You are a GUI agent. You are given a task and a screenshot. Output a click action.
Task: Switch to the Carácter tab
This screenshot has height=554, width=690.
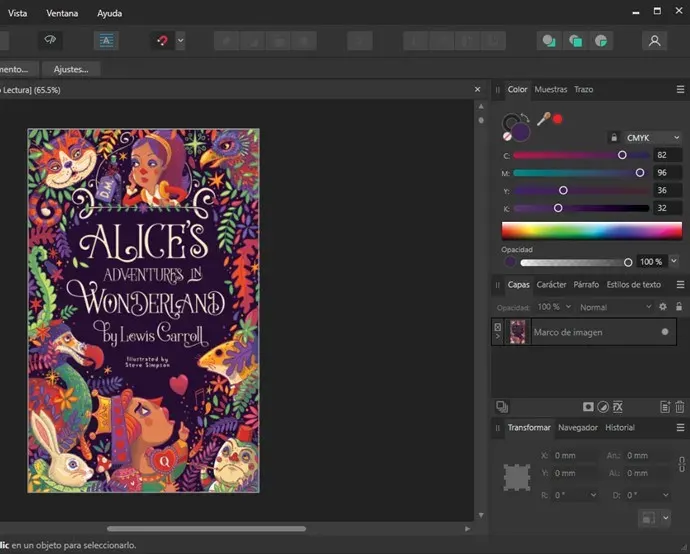pos(551,285)
